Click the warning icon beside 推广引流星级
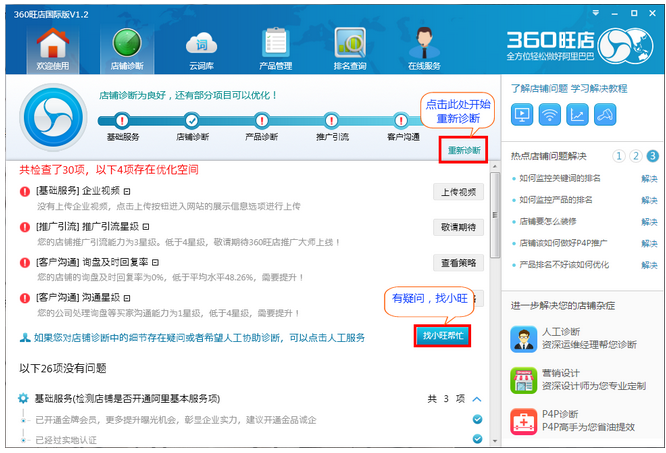Viewport: 666px width, 453px height. click(25, 227)
